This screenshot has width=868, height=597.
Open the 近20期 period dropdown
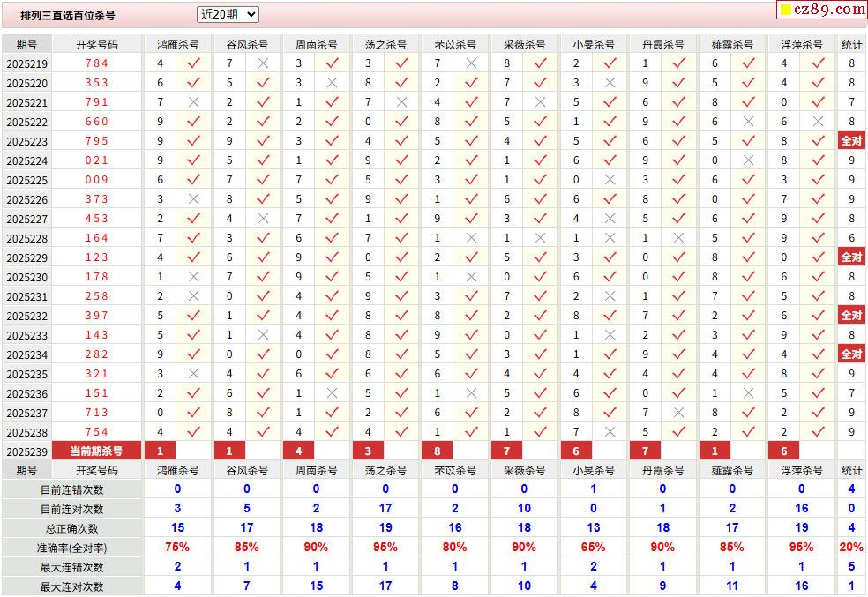tap(228, 15)
